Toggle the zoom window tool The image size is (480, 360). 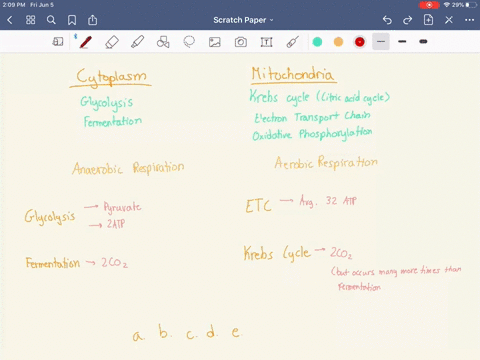coord(58,42)
